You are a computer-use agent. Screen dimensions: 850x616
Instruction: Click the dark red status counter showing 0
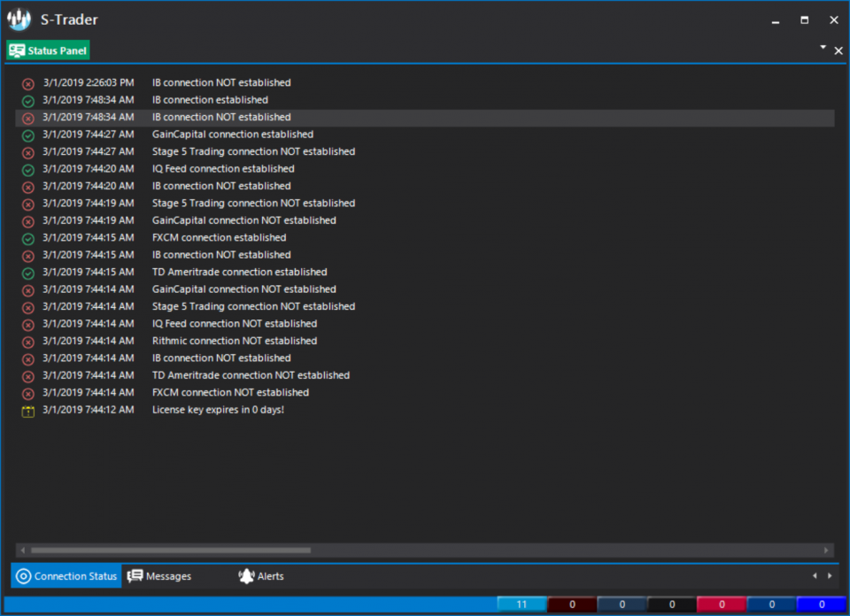(572, 604)
